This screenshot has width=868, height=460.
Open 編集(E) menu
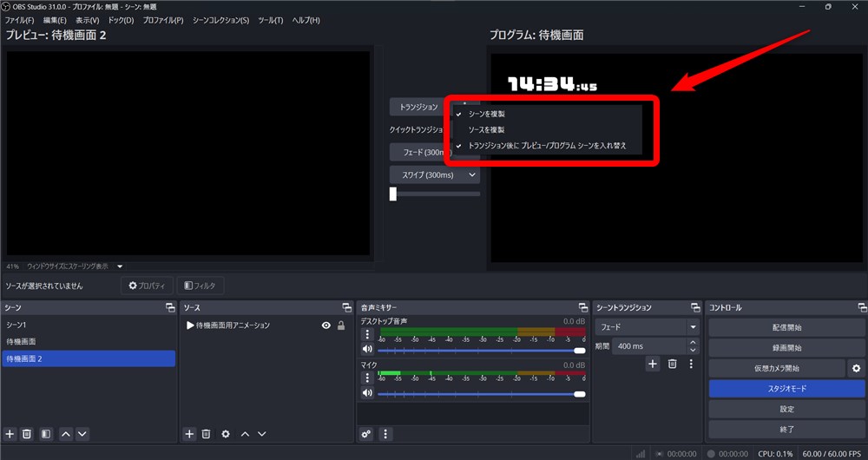coord(55,21)
